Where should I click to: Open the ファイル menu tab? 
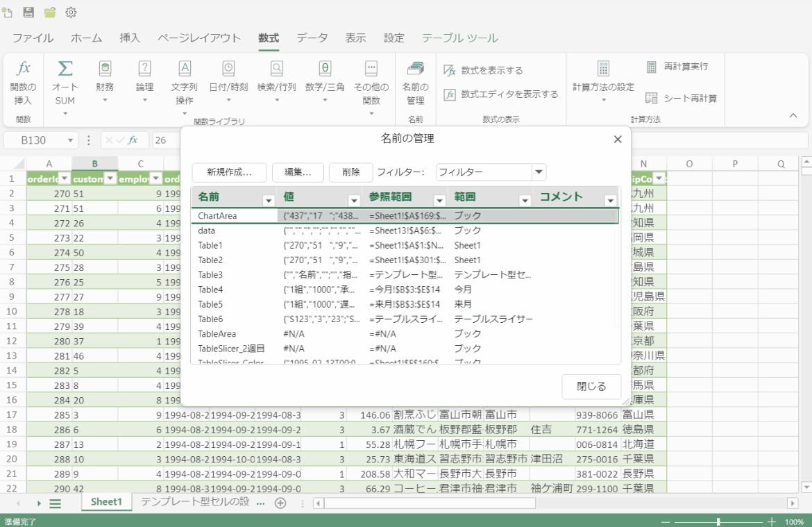pos(33,37)
